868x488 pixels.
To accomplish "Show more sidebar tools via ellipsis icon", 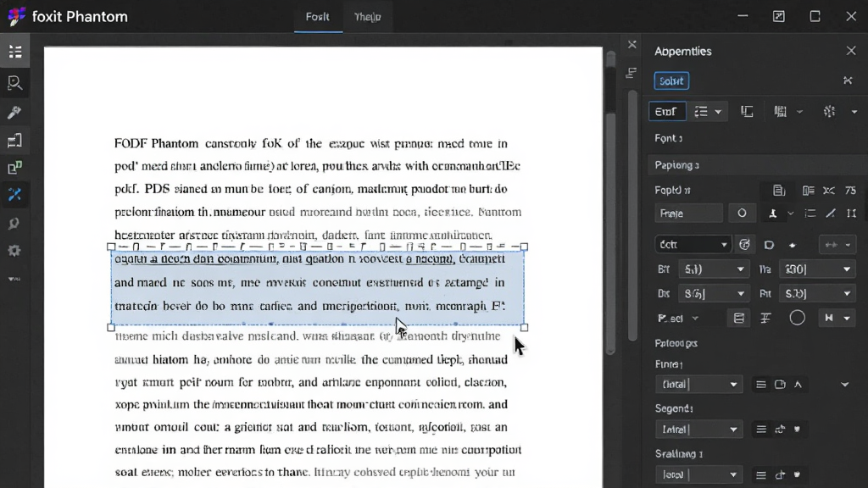I will [15, 278].
